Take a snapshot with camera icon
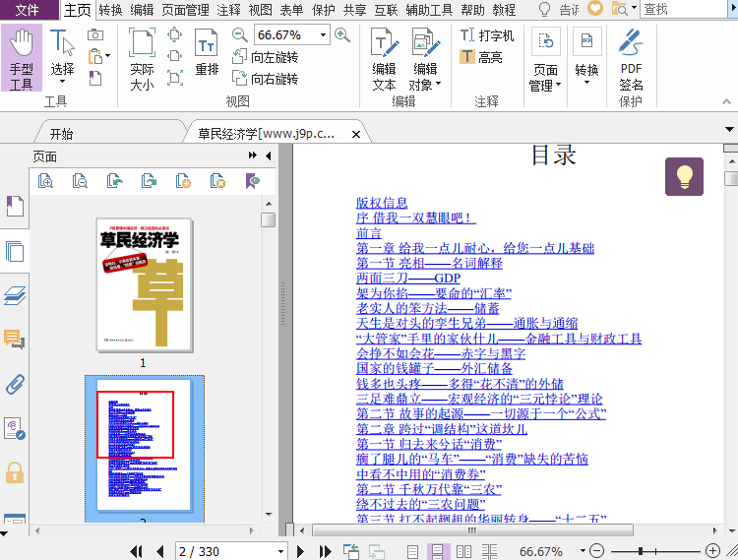The width and height of the screenshot is (738, 560). [x=95, y=34]
